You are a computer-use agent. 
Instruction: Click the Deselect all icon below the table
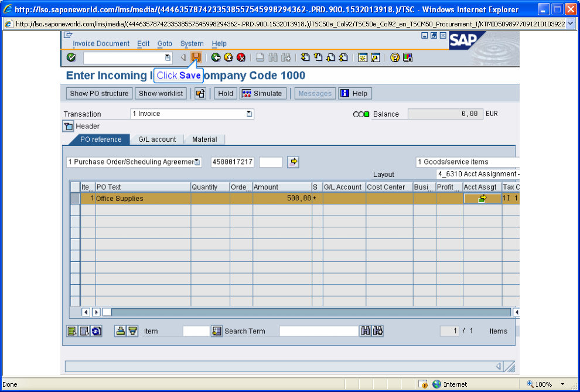click(x=84, y=331)
